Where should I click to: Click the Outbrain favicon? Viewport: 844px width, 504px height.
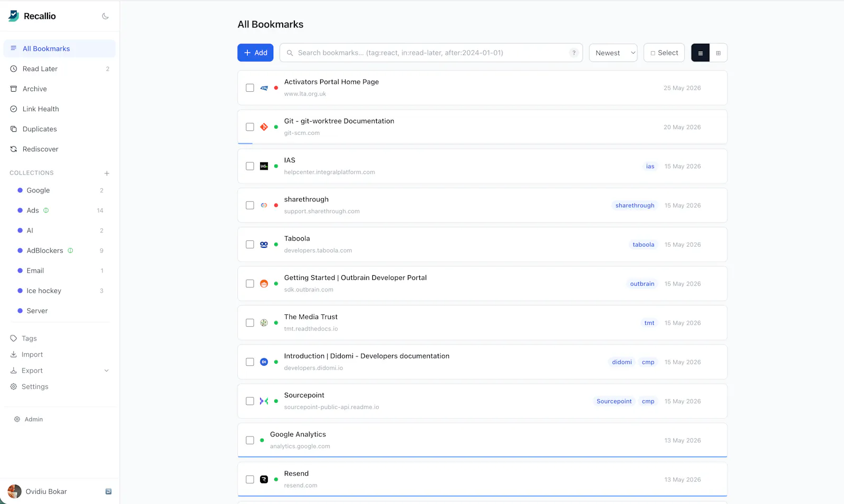264,284
